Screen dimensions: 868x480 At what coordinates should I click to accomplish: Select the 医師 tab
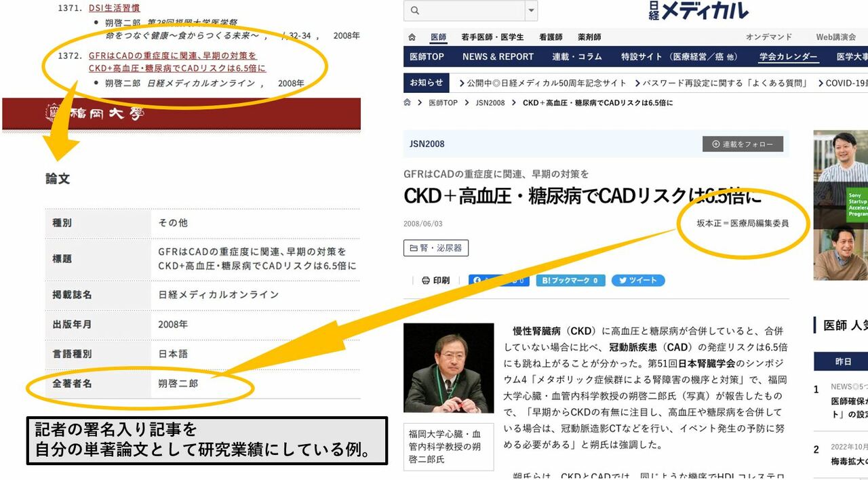tap(439, 37)
